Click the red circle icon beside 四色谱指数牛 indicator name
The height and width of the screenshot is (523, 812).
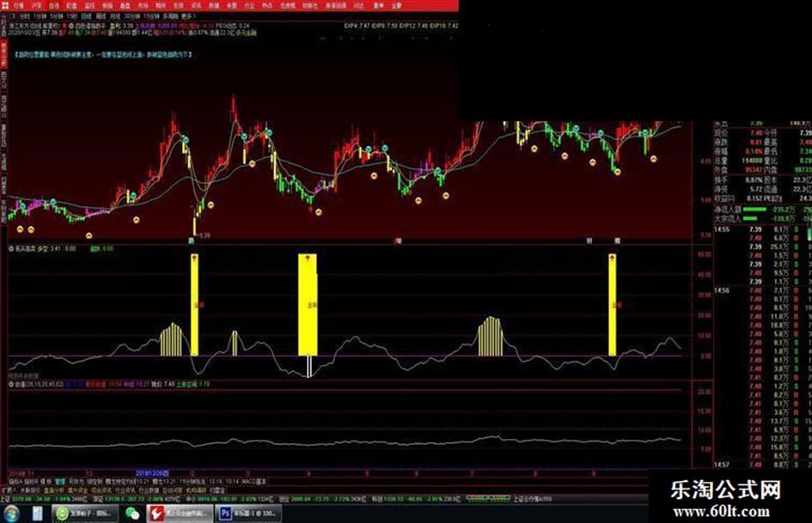[65, 25]
